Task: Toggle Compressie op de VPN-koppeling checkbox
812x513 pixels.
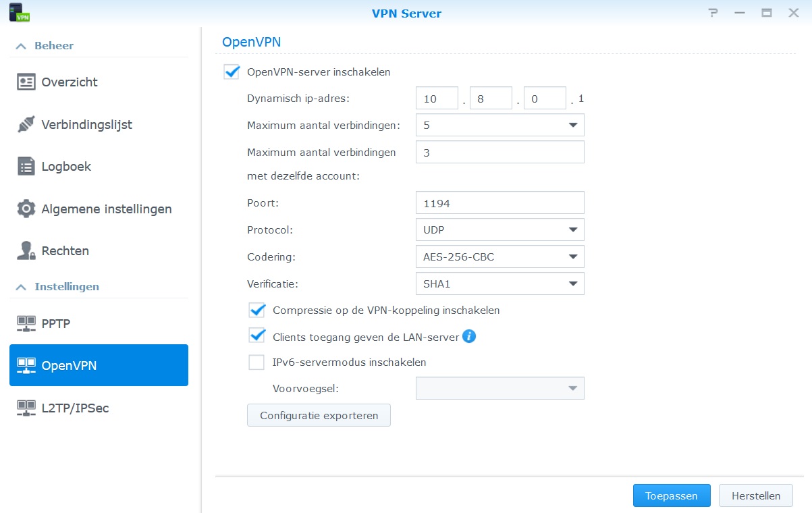Action: coord(256,310)
